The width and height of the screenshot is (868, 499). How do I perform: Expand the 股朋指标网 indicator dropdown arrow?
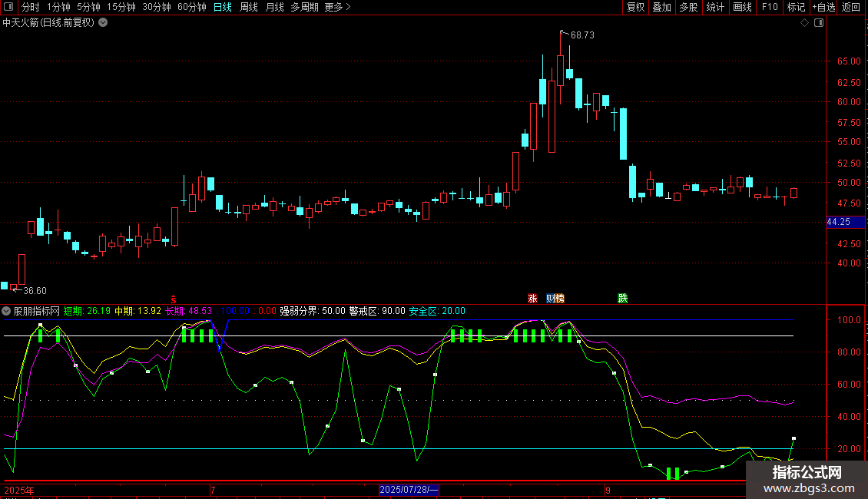tap(7, 311)
